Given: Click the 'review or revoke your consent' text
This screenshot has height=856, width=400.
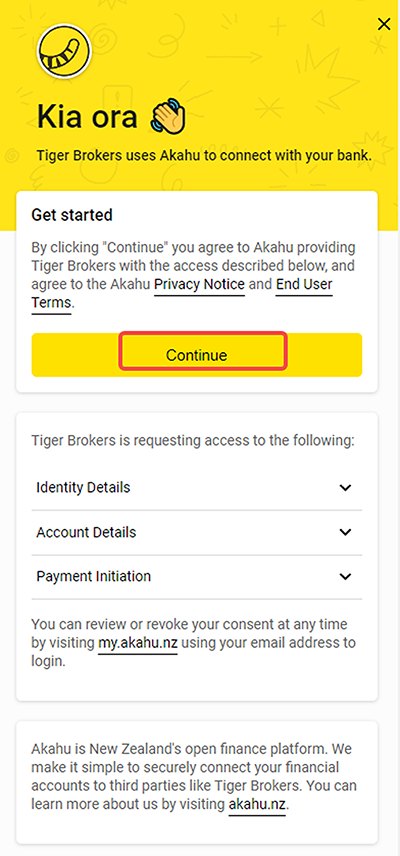Looking at the screenshot, I should pyautogui.click(x=193, y=643).
